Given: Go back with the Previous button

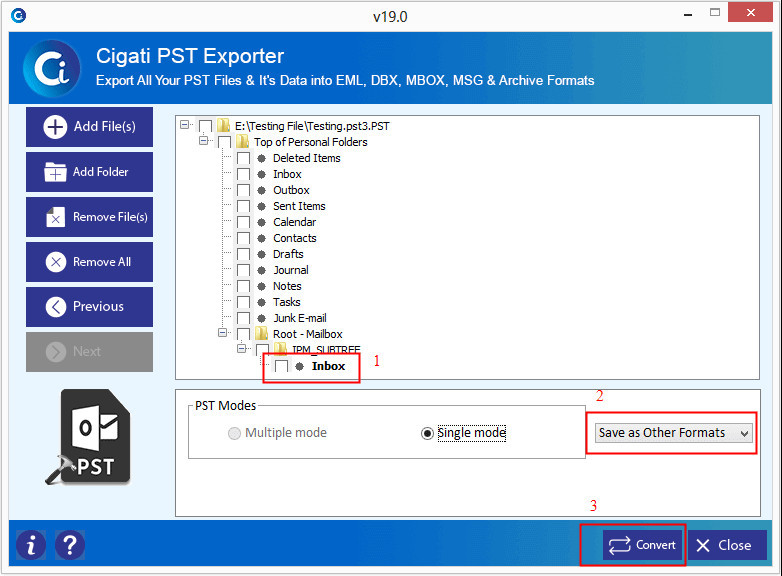Looking at the screenshot, I should (x=89, y=307).
